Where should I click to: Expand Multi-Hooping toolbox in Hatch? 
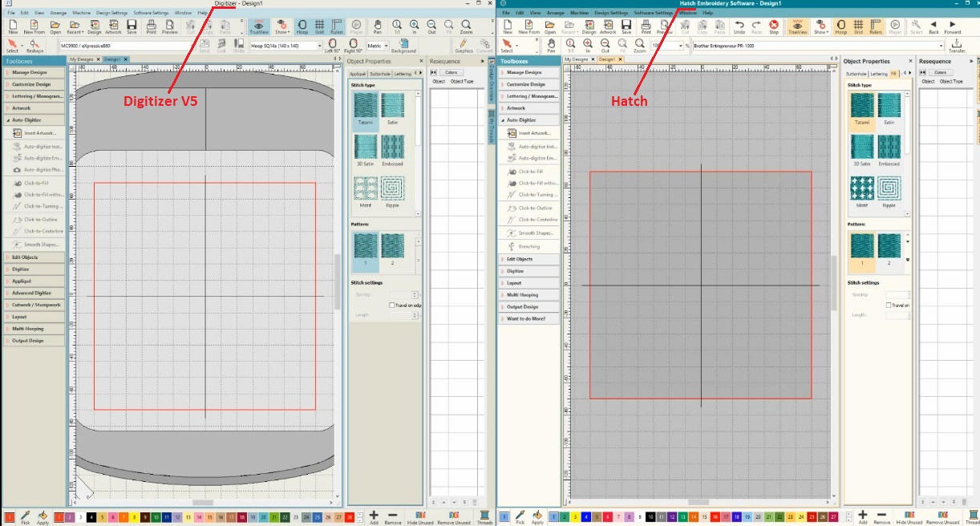pyautogui.click(x=528, y=295)
